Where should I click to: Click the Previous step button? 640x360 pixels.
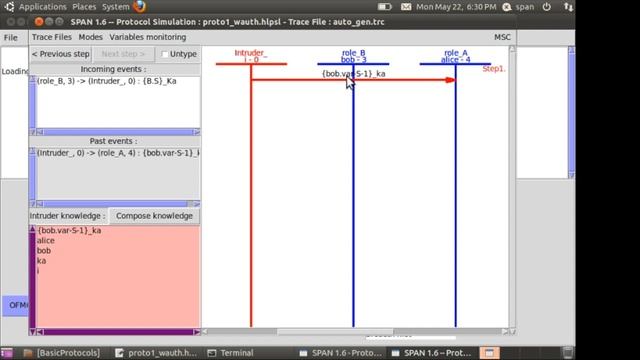click(x=60, y=54)
